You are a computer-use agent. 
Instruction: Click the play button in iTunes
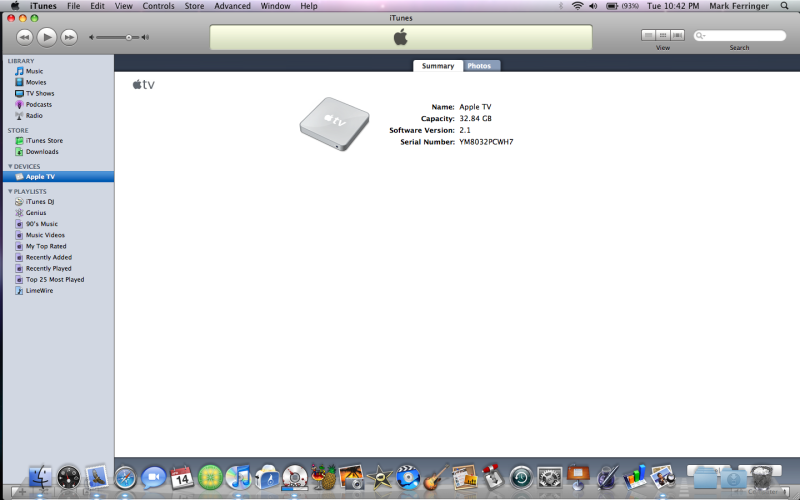coord(47,37)
